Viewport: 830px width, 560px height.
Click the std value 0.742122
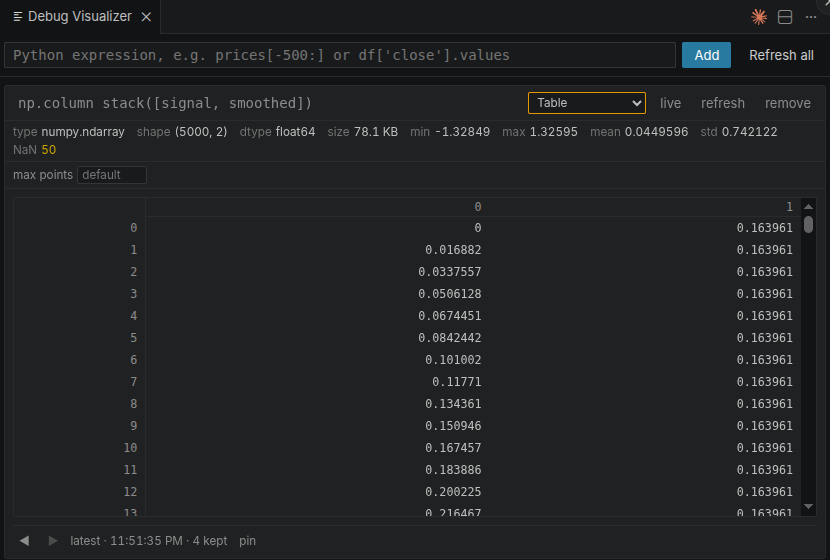coord(750,132)
